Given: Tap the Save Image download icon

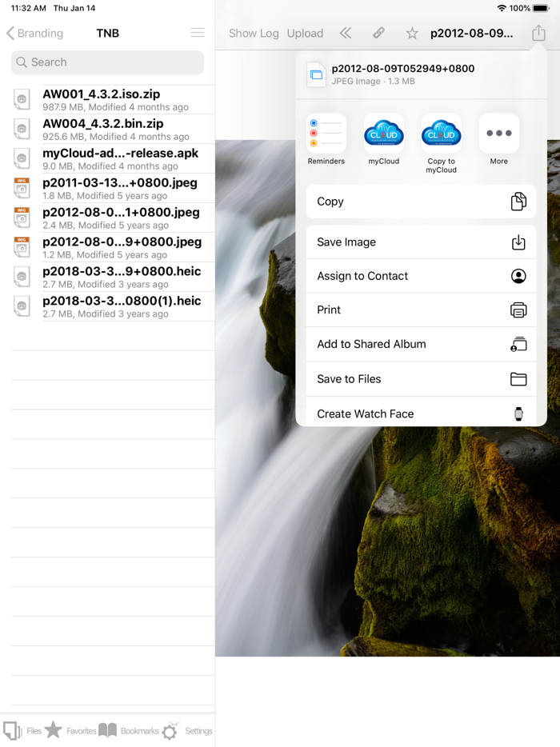Looking at the screenshot, I should tap(518, 242).
